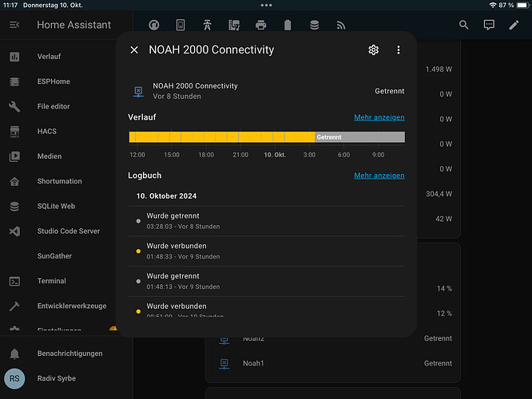Image resolution: width=532 pixels, height=399 pixels.
Task: Click the 10. Oktober 2024 date header
Action: (x=166, y=196)
